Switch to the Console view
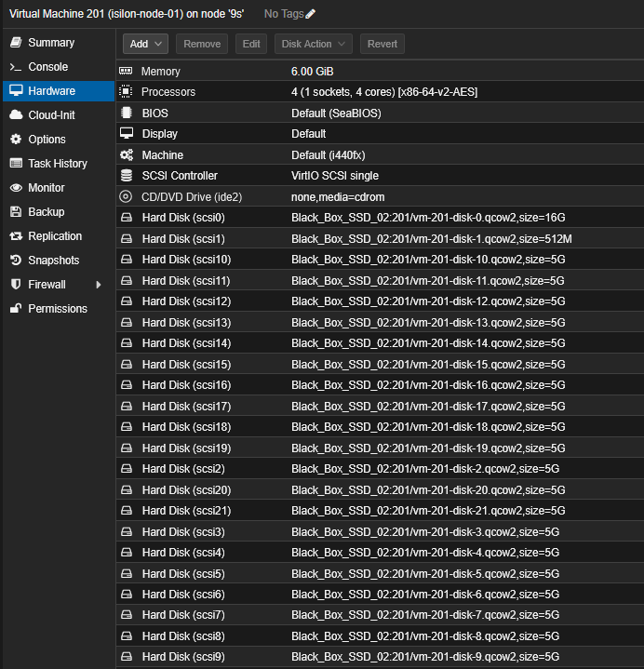 pyautogui.click(x=47, y=67)
